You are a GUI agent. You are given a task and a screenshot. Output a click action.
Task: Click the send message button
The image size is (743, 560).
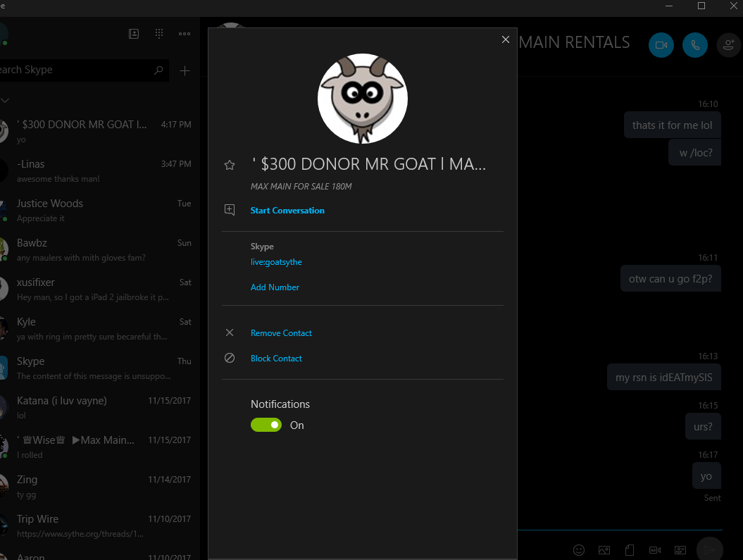tap(709, 549)
